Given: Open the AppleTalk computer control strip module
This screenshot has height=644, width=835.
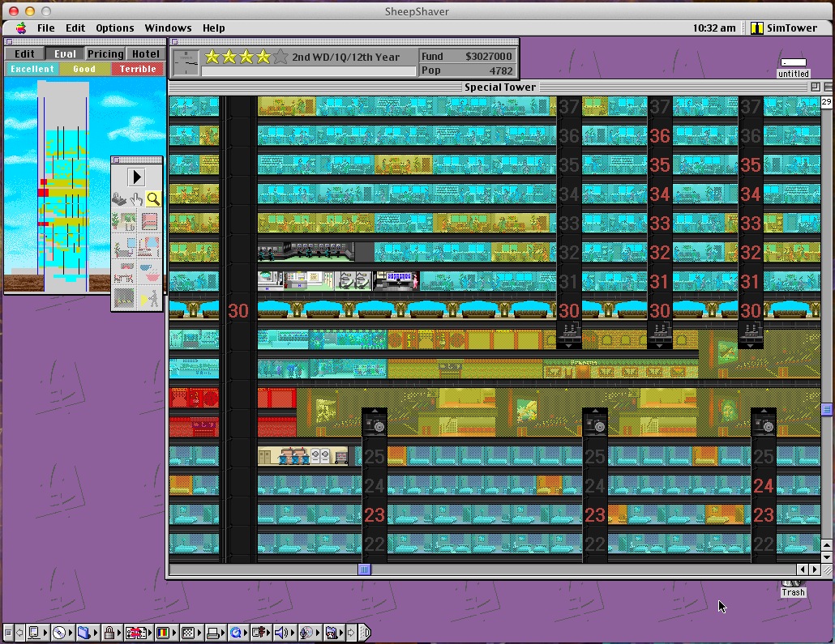Looking at the screenshot, I should point(37,633).
